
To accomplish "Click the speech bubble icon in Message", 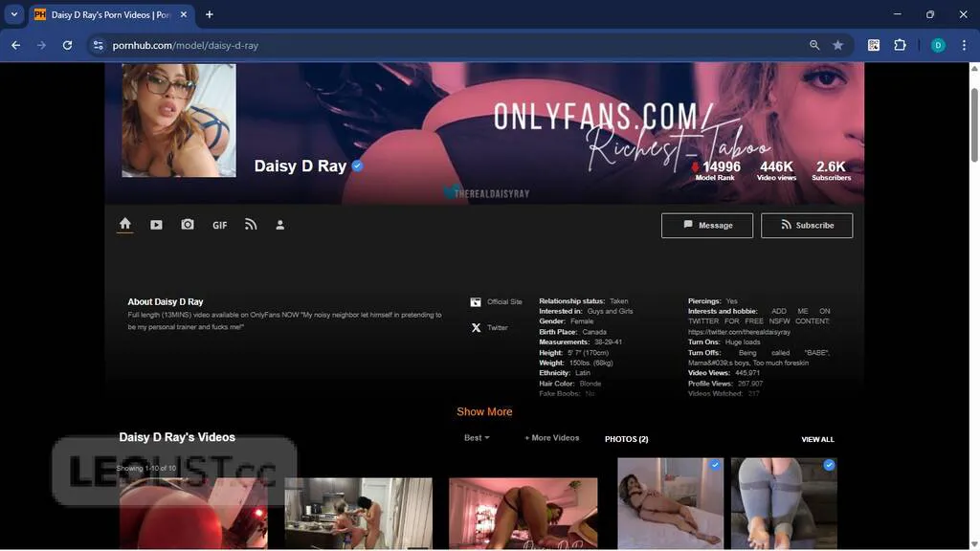I will (x=688, y=224).
